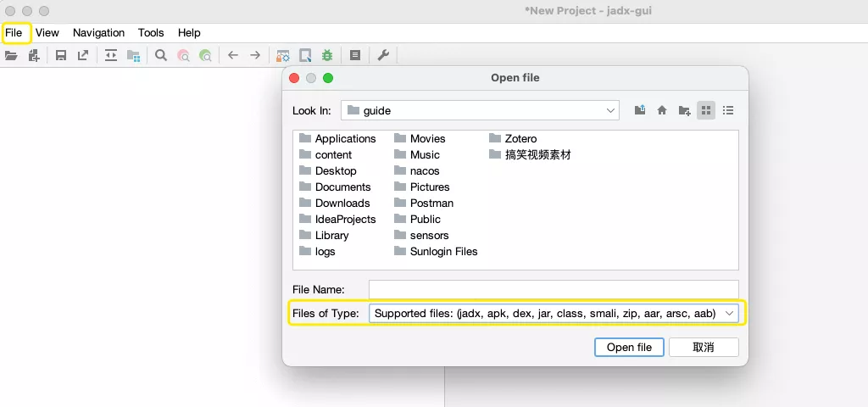Click the Quark engine toolbar icon

pyautogui.click(x=305, y=55)
